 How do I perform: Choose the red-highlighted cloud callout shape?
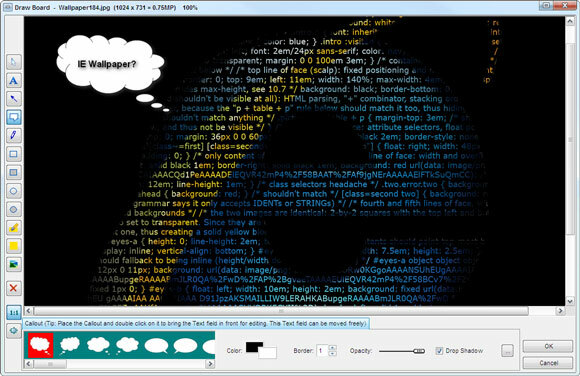pos(41,345)
